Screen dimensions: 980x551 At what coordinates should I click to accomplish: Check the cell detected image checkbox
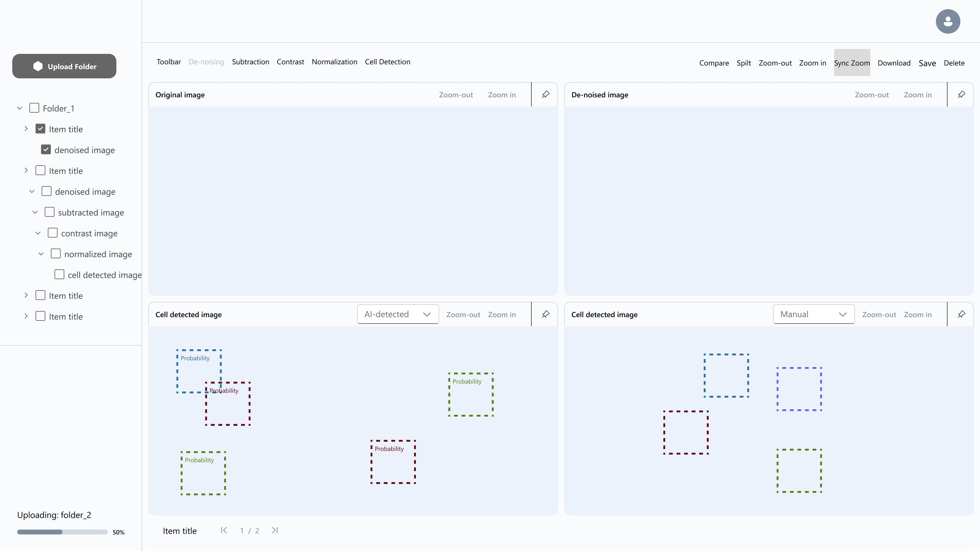59,275
